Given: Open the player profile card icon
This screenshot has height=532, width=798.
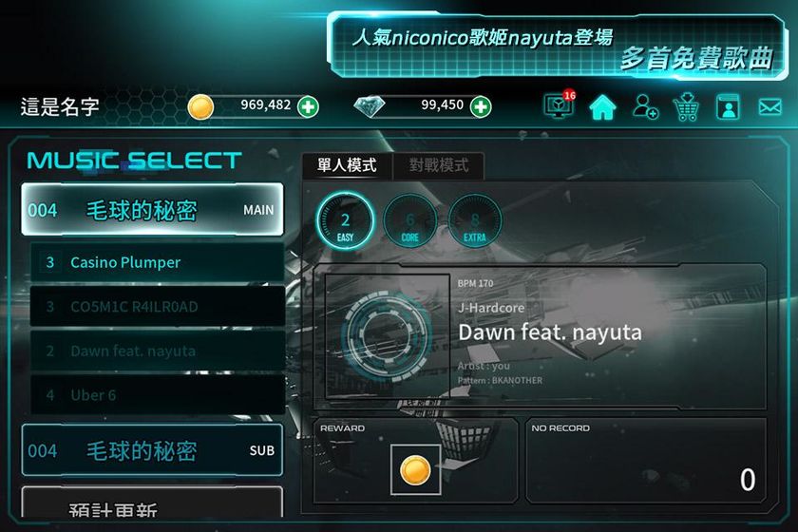Looking at the screenshot, I should 728,107.
